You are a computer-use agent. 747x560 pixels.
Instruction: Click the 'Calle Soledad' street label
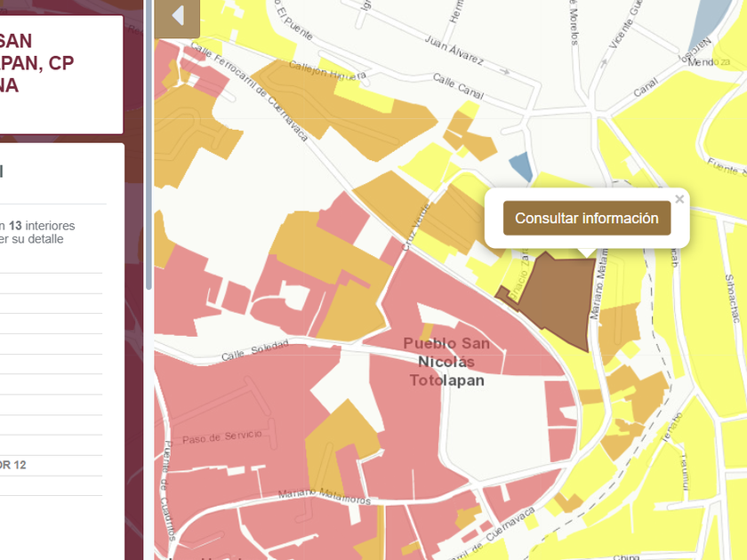click(255, 350)
